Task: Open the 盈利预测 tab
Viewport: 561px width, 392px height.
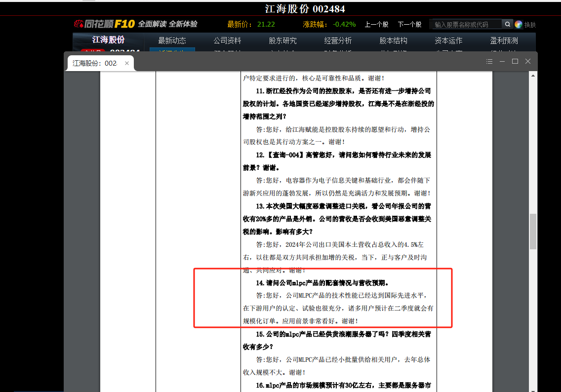Action: click(x=504, y=41)
